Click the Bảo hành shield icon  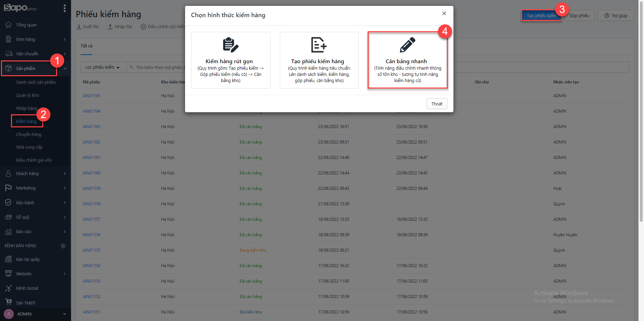[9, 203]
